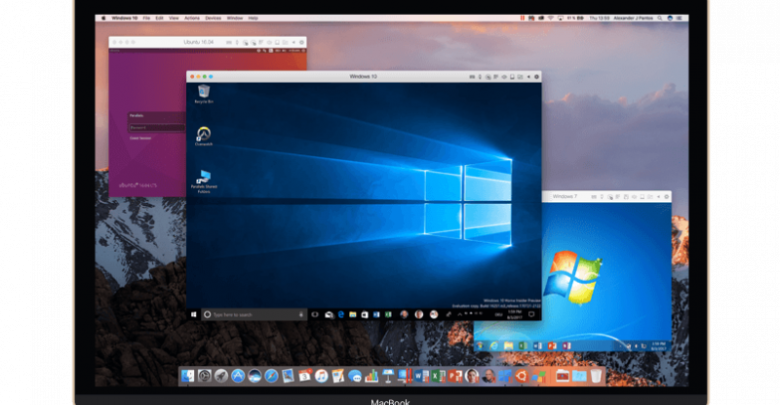The image size is (780, 405).
Task: Open Excel in the Windows 10 taskbar
Action: point(388,314)
